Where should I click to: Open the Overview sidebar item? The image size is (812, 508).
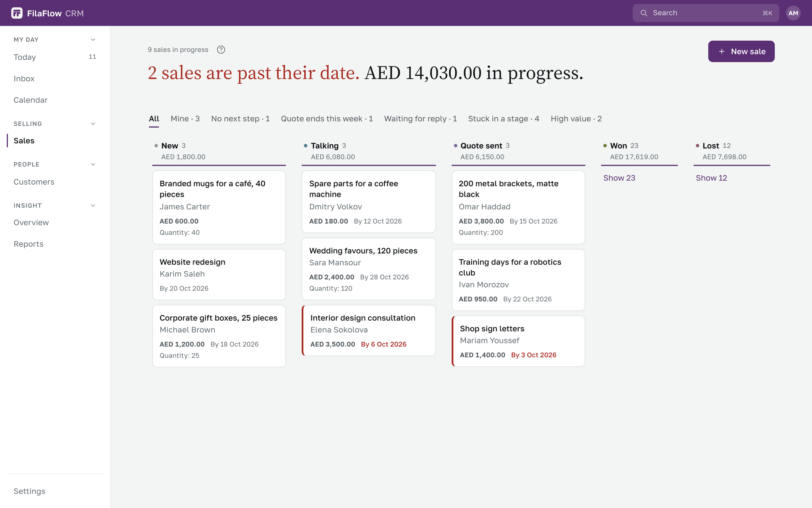click(x=55, y=223)
